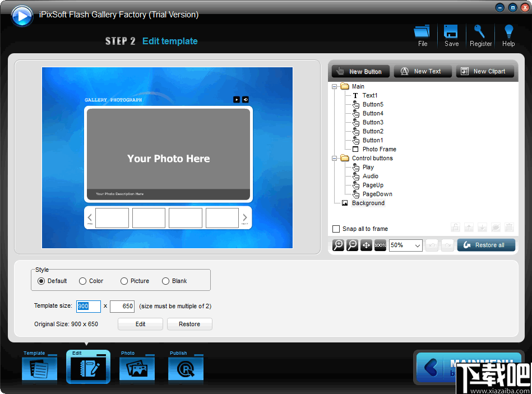The width and height of the screenshot is (532, 394).
Task: Select PageDown in Control buttons
Action: pos(377,194)
